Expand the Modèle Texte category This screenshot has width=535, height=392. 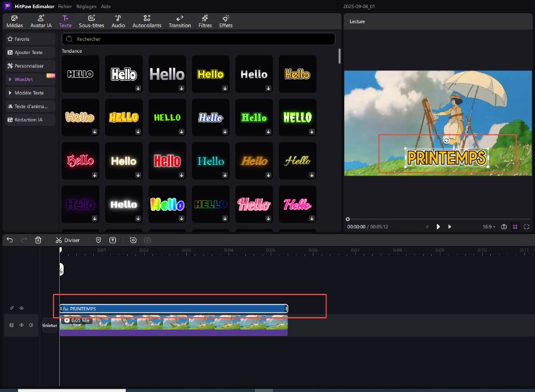pyautogui.click(x=30, y=92)
